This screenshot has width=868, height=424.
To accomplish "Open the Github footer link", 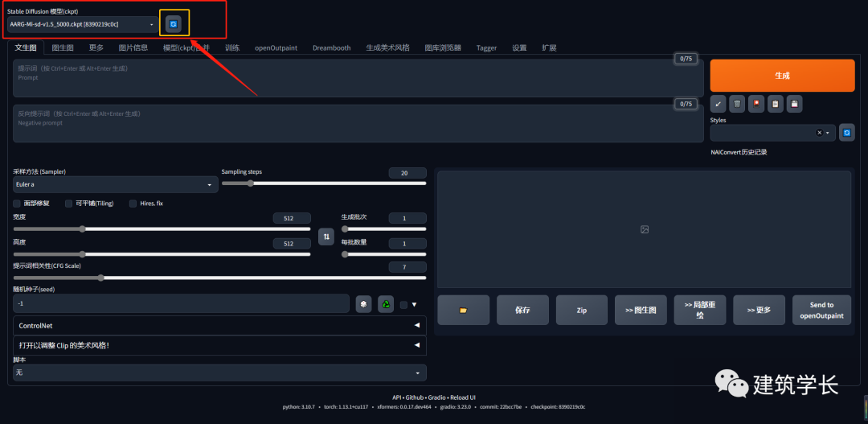I will pyautogui.click(x=415, y=397).
